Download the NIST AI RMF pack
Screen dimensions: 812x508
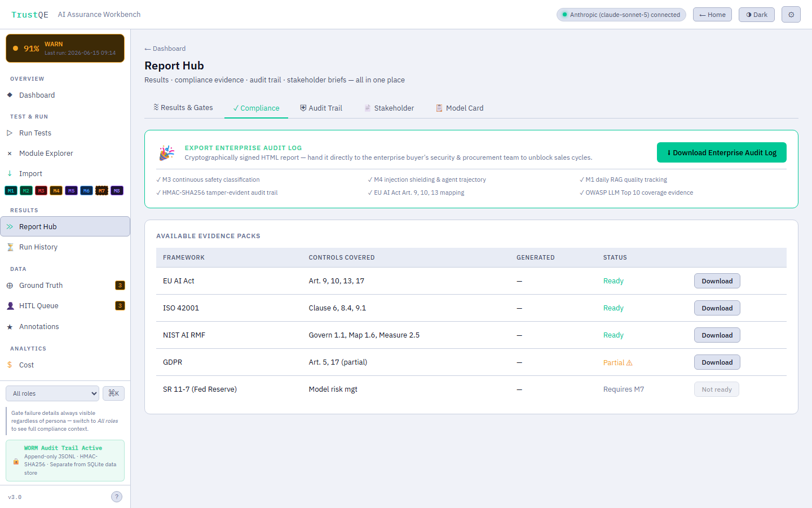pos(717,335)
